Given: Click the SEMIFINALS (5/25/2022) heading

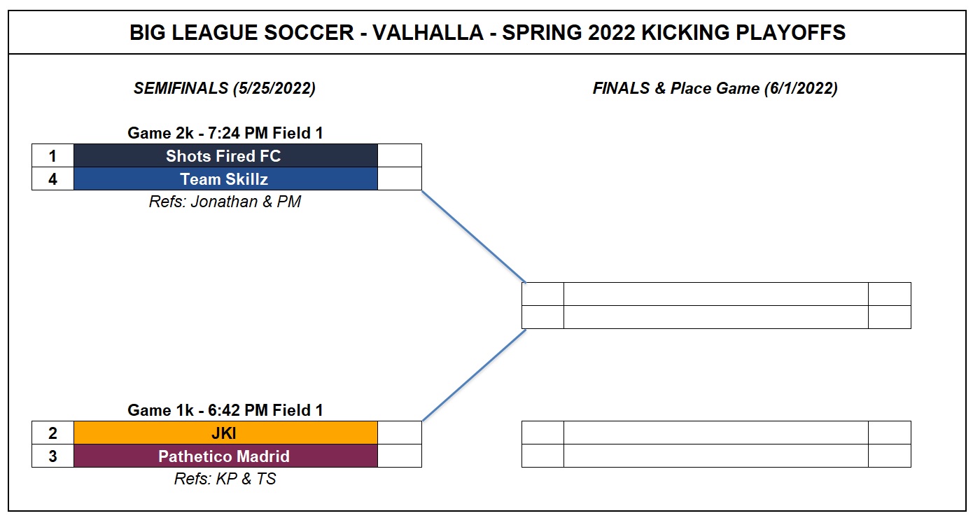Looking at the screenshot, I should pyautogui.click(x=225, y=88).
